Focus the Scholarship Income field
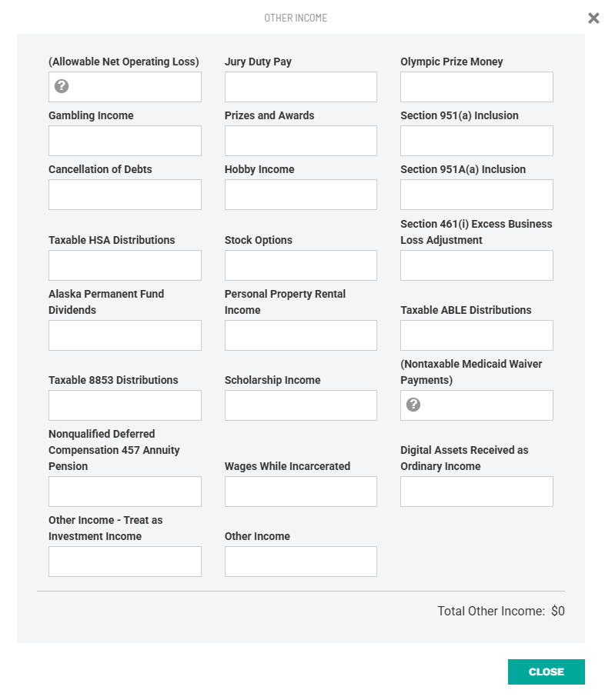Image resolution: width=605 pixels, height=700 pixels. pyautogui.click(x=301, y=405)
